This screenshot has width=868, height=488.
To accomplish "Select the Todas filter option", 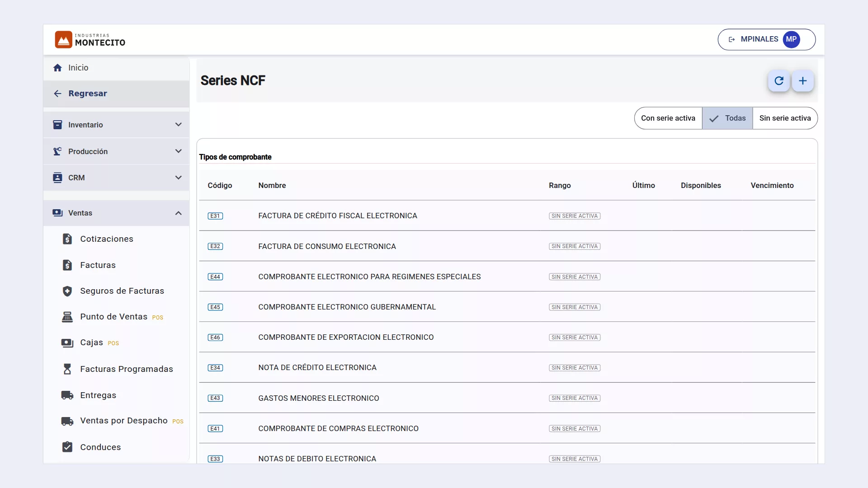I will point(727,118).
